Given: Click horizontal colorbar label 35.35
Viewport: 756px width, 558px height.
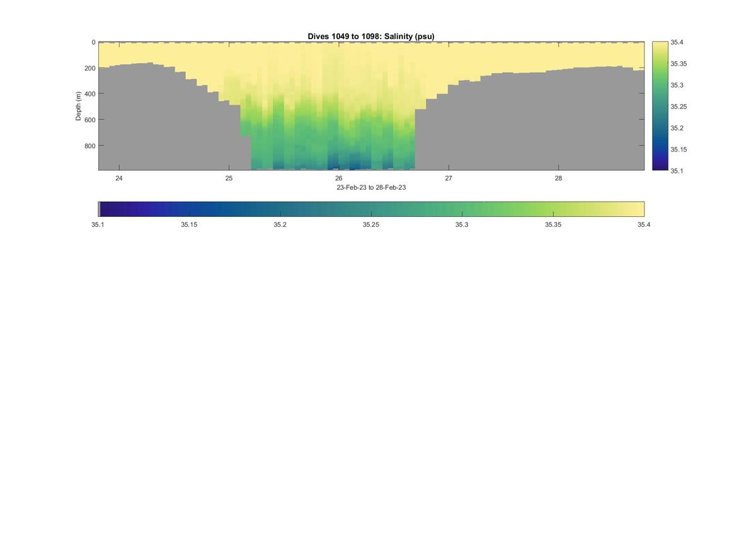Looking at the screenshot, I should pyautogui.click(x=553, y=224).
